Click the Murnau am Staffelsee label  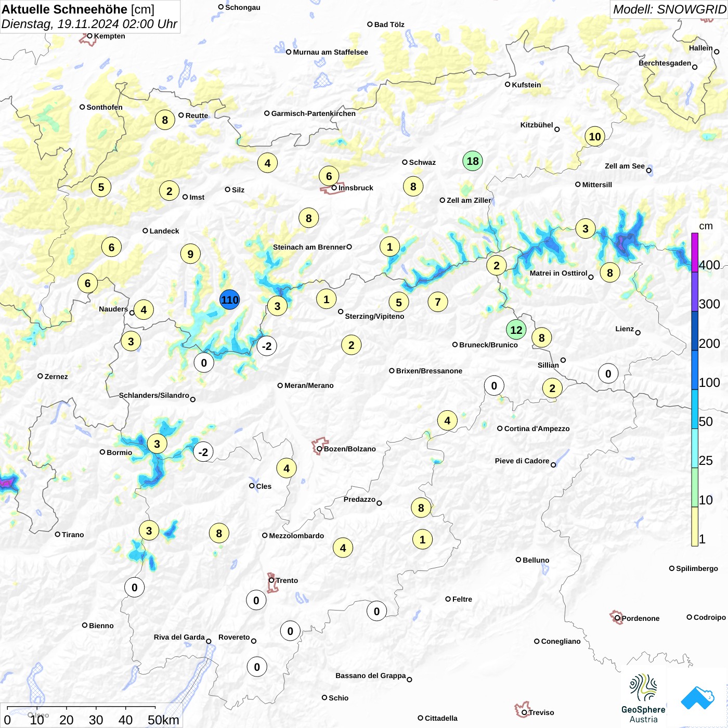pos(330,52)
